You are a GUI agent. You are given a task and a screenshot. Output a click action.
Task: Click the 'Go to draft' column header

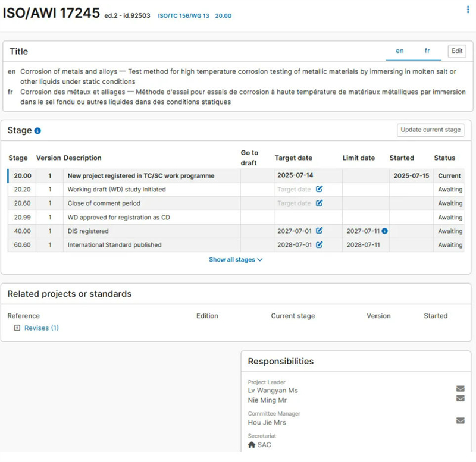(x=249, y=158)
